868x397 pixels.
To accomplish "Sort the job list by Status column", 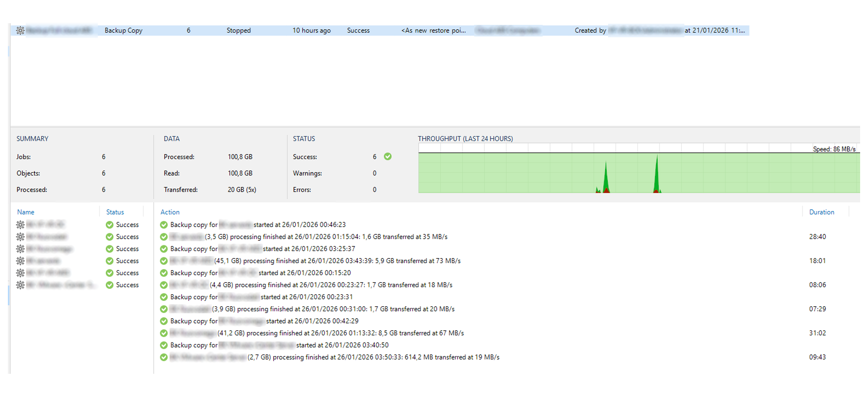I will pos(115,212).
